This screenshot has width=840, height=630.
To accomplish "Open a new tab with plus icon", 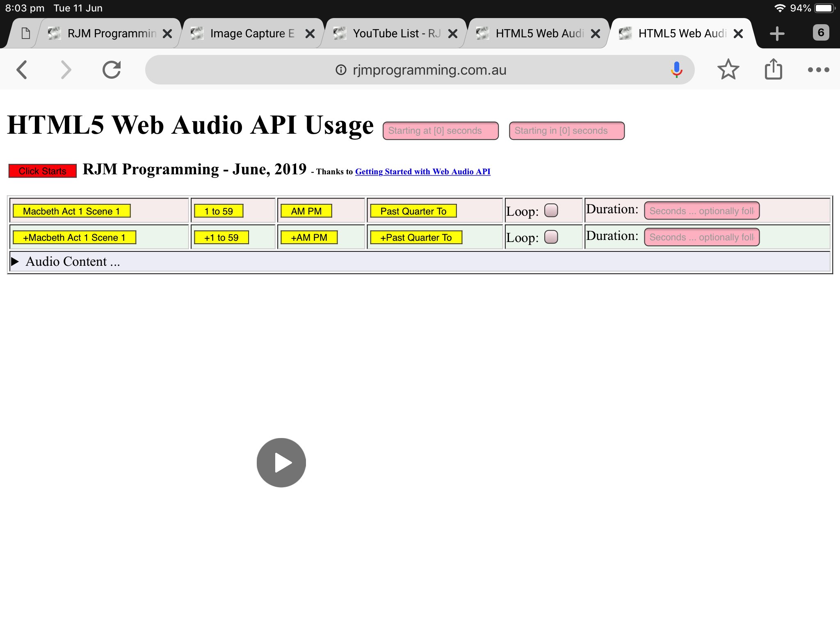I will 777,34.
